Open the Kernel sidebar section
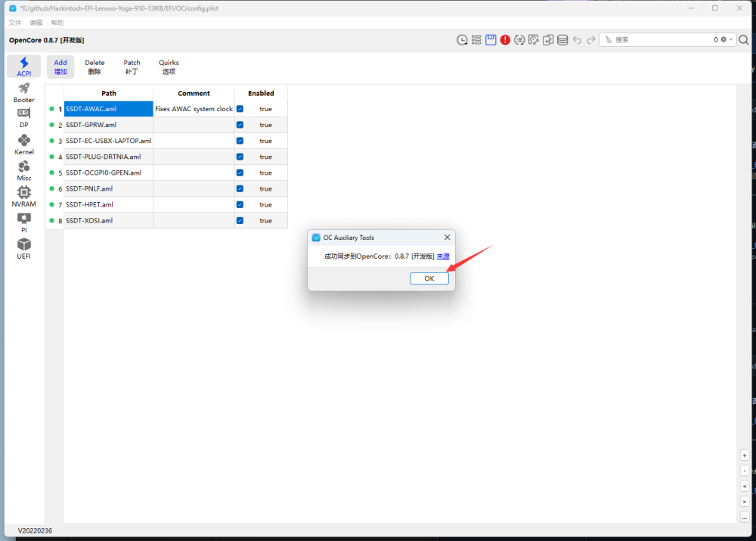 (x=24, y=145)
